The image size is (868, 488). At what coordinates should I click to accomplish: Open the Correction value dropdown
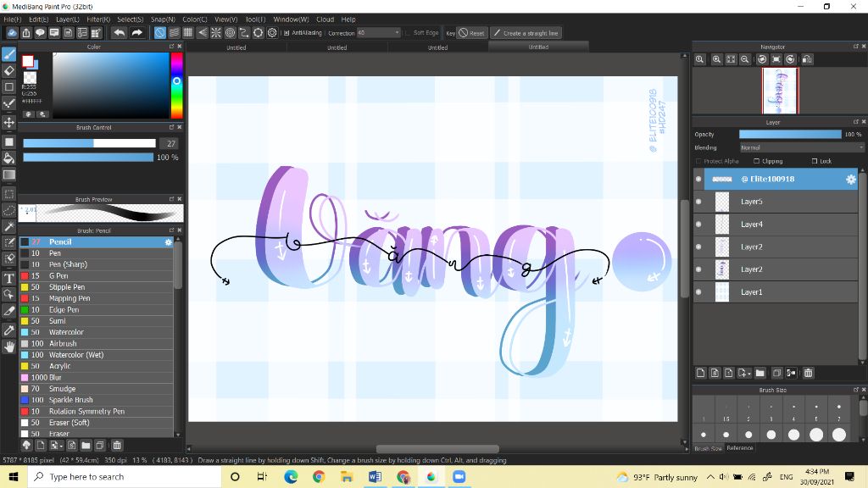pyautogui.click(x=378, y=33)
